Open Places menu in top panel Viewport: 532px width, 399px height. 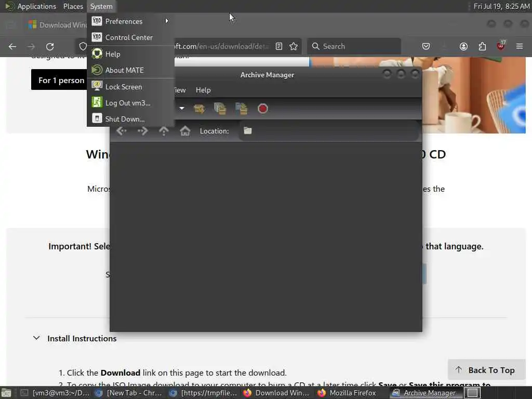73,6
